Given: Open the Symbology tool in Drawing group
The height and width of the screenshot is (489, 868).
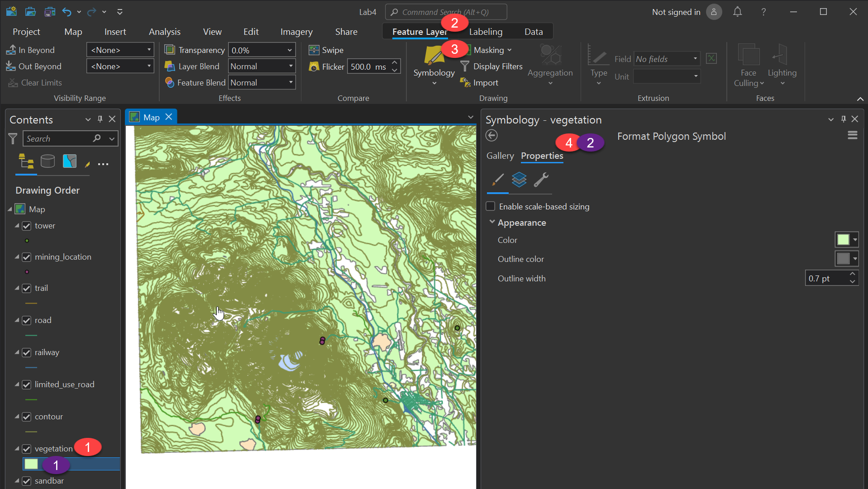Looking at the screenshot, I should [x=433, y=63].
